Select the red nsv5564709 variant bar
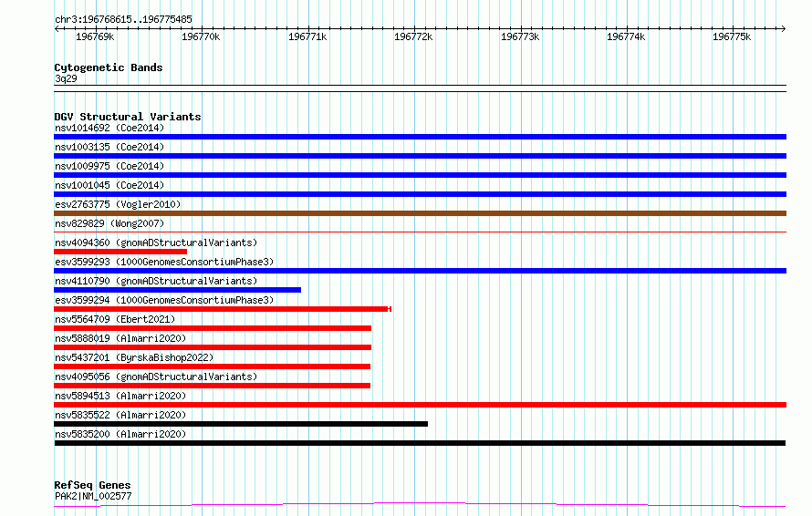Image resolution: width=812 pixels, height=516 pixels. point(213,328)
